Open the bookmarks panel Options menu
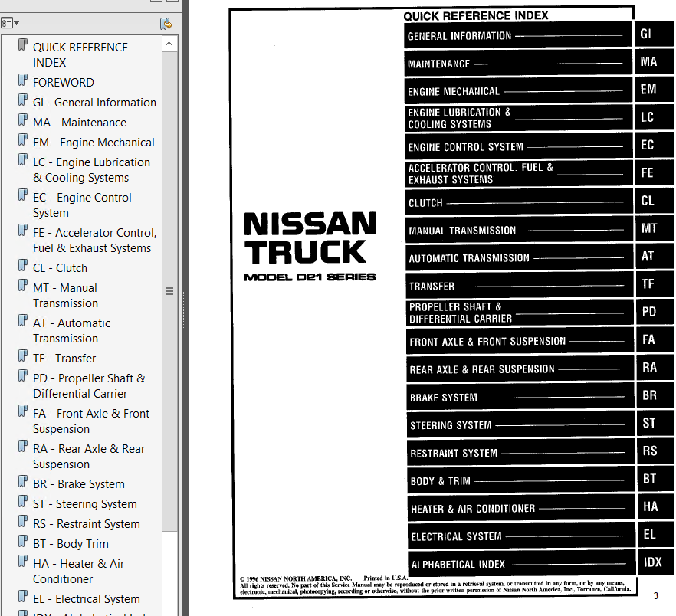676x616 pixels. 9,23
